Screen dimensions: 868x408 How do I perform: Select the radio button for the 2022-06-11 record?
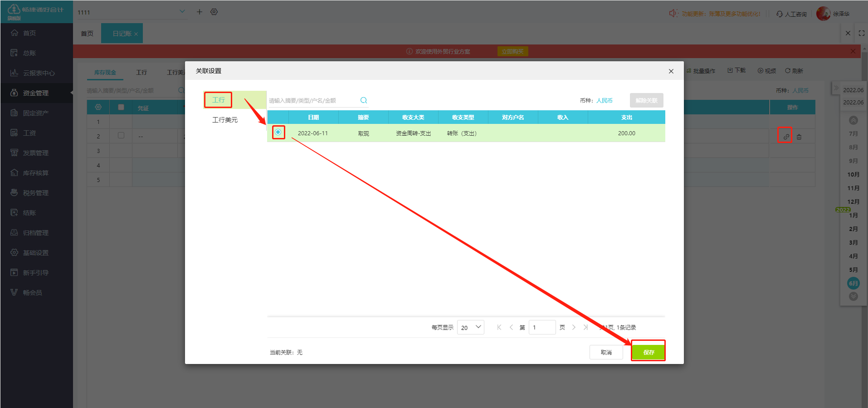278,132
